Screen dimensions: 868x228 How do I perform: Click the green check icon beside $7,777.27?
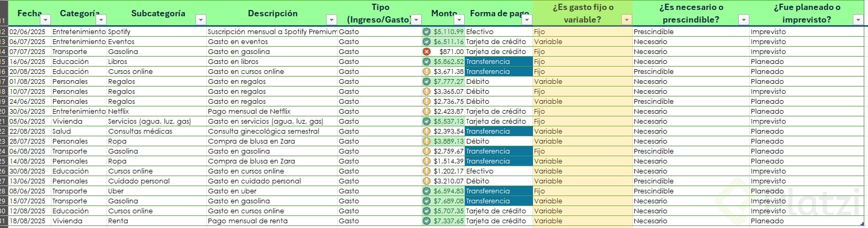pos(426,82)
